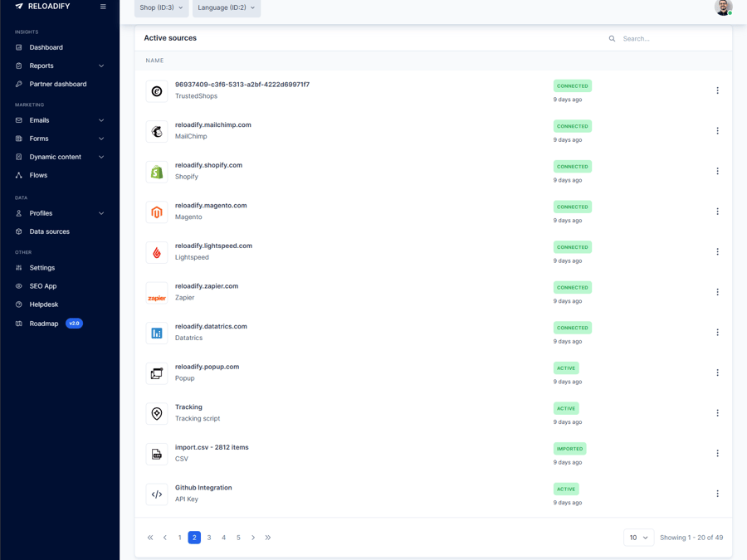Select the Magento integration icon

click(x=156, y=212)
